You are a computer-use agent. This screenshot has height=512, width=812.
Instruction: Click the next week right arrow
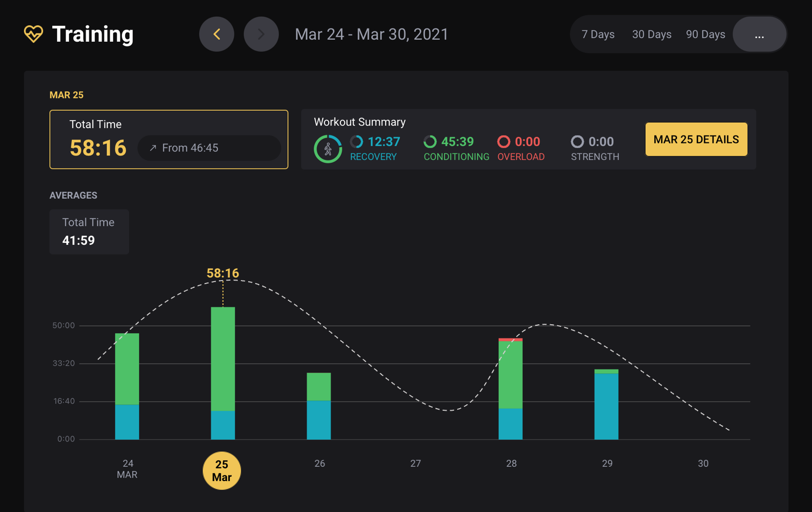[261, 34]
